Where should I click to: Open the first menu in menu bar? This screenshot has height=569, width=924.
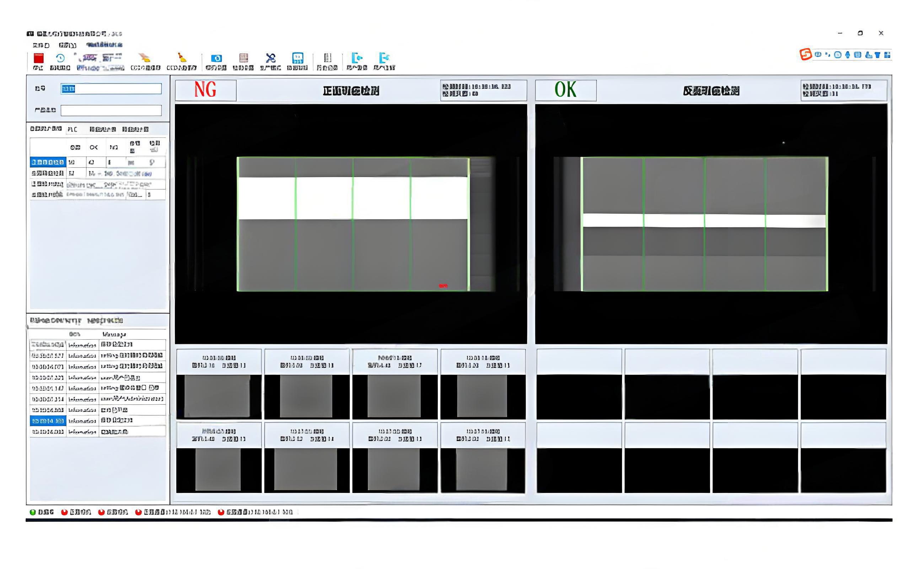pyautogui.click(x=41, y=46)
